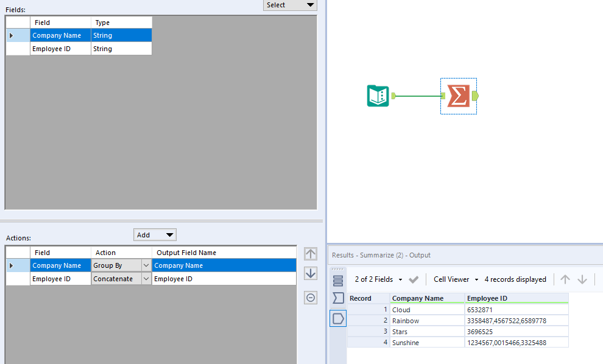Click the up navigation arrow in Results toolbar
603x364 pixels.
[x=565, y=279]
